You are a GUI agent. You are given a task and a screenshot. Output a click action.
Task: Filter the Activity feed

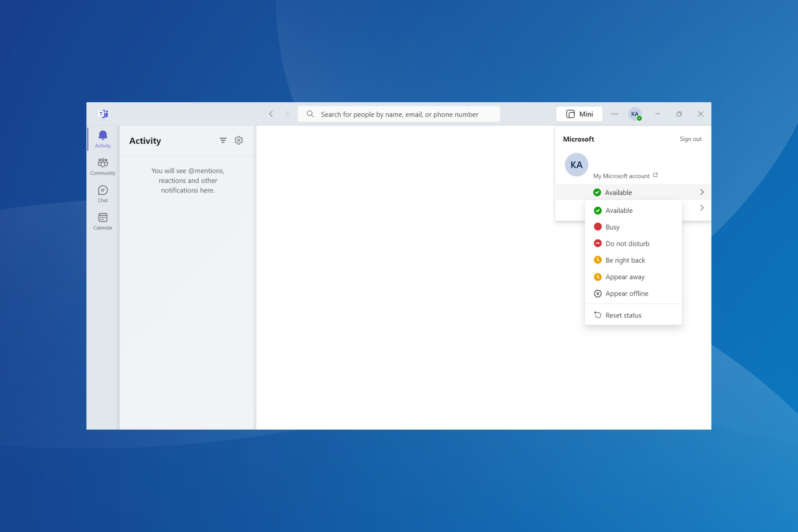[x=223, y=140]
